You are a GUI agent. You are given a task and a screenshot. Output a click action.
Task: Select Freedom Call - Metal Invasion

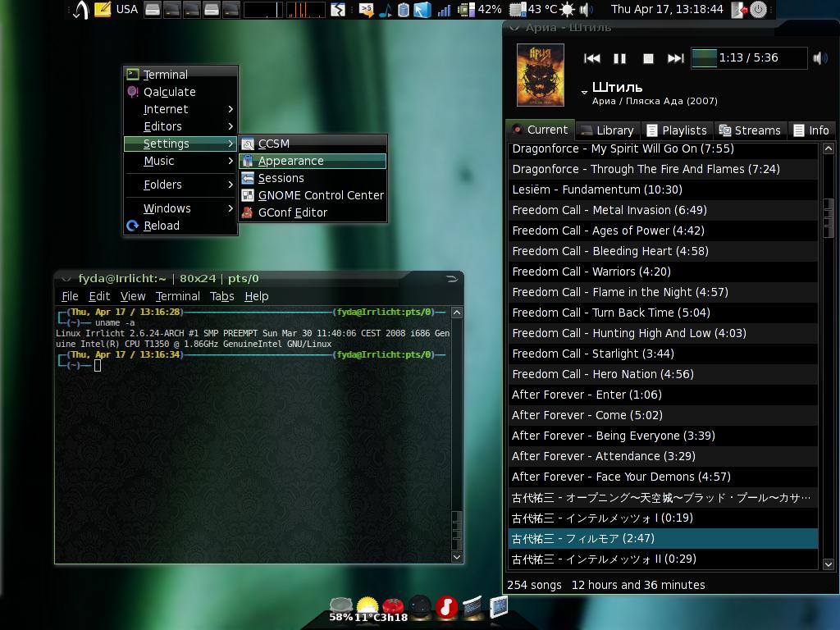663,210
